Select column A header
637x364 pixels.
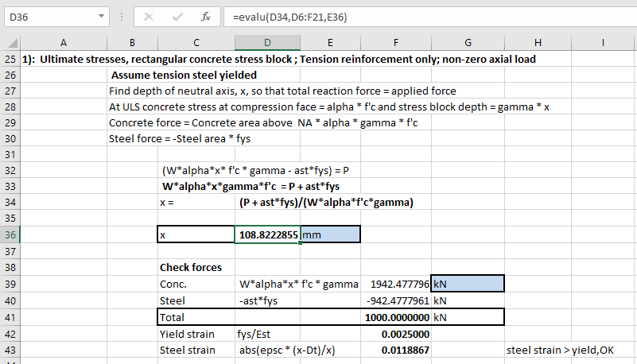click(x=64, y=42)
